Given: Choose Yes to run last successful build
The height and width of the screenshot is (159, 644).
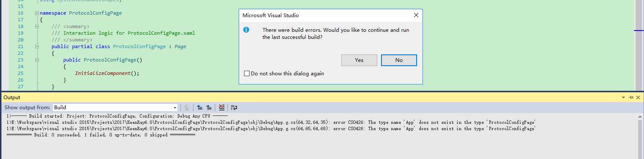Looking at the screenshot, I should coord(359,60).
